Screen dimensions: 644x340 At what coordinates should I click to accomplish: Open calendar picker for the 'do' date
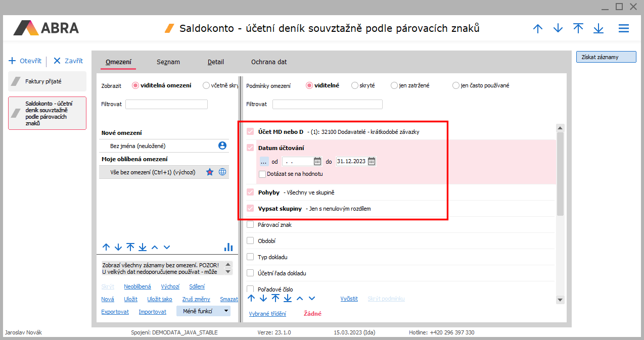(372, 162)
